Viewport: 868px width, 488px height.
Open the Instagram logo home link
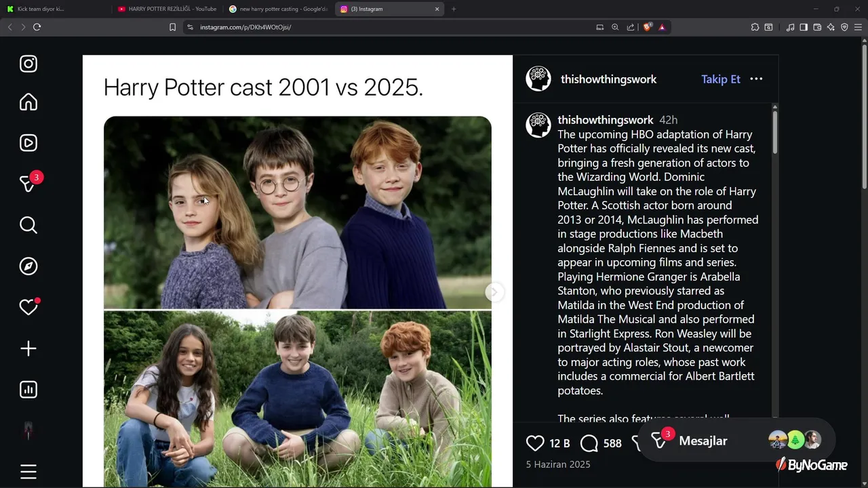28,64
